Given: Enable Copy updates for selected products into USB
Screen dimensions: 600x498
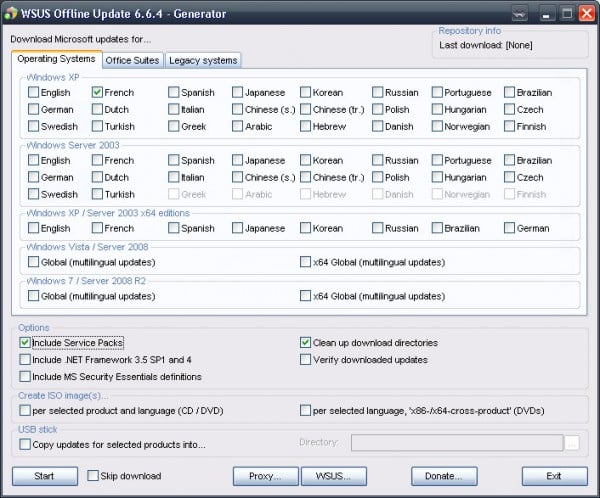Looking at the screenshot, I should pyautogui.click(x=25, y=444).
